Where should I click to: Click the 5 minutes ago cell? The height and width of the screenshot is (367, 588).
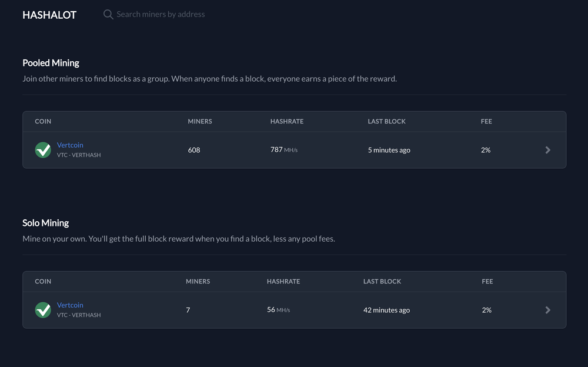point(389,150)
